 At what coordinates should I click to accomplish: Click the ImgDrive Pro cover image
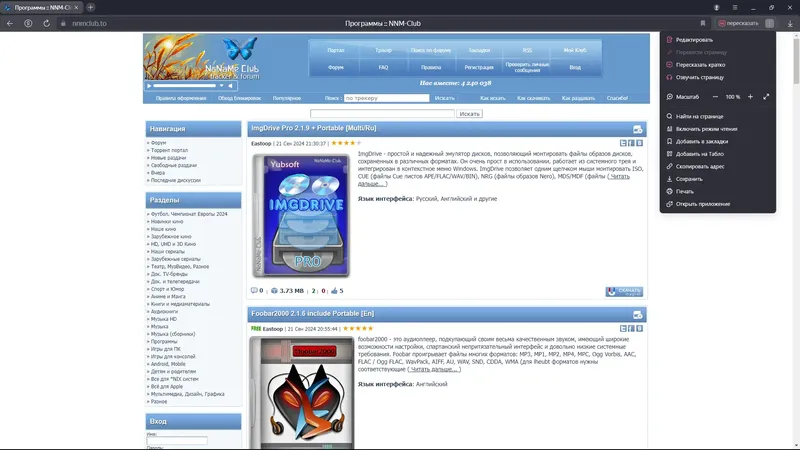(x=301, y=215)
